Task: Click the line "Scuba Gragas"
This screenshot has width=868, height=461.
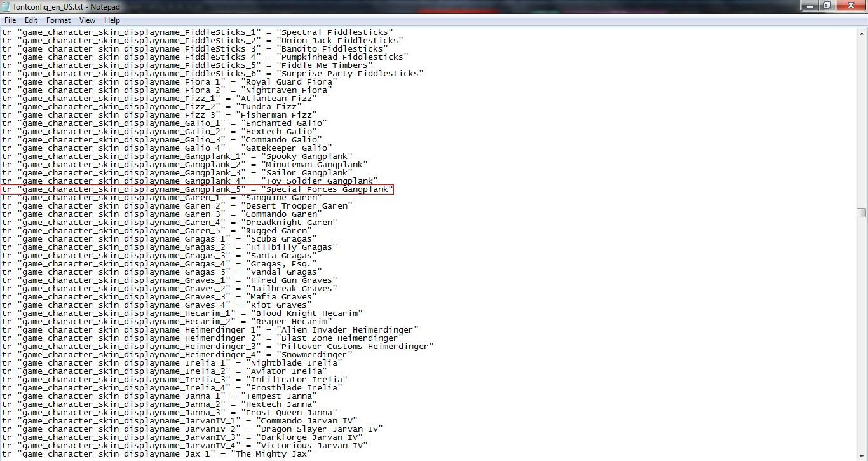Action: click(159, 238)
